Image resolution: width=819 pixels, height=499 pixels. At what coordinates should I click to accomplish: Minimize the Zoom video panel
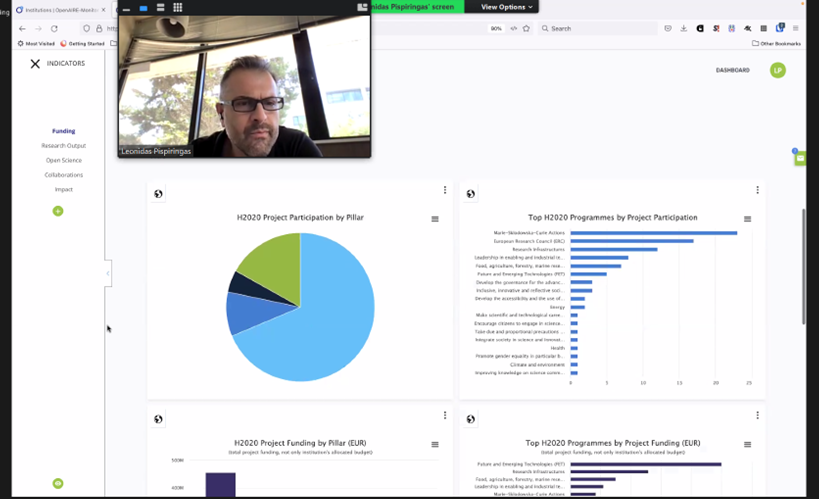126,8
